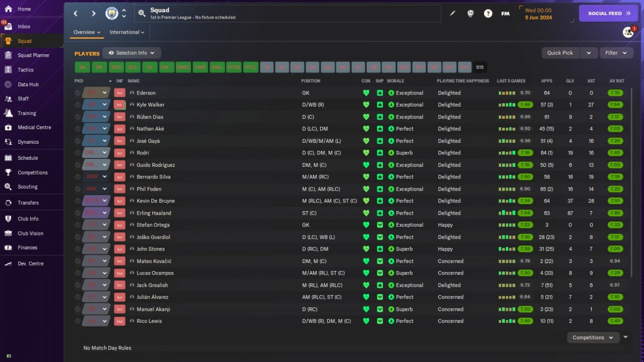Sort by the APPS column header
Screen dimensions: 644x362
coord(546,81)
